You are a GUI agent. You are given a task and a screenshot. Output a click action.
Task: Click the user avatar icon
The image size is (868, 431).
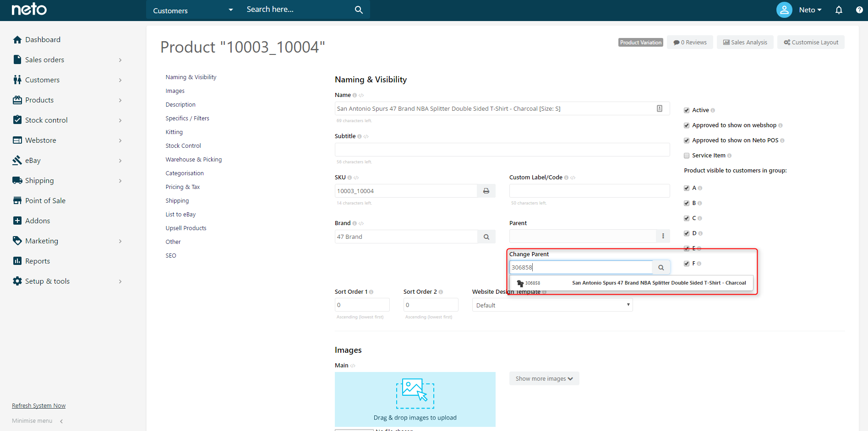click(784, 10)
